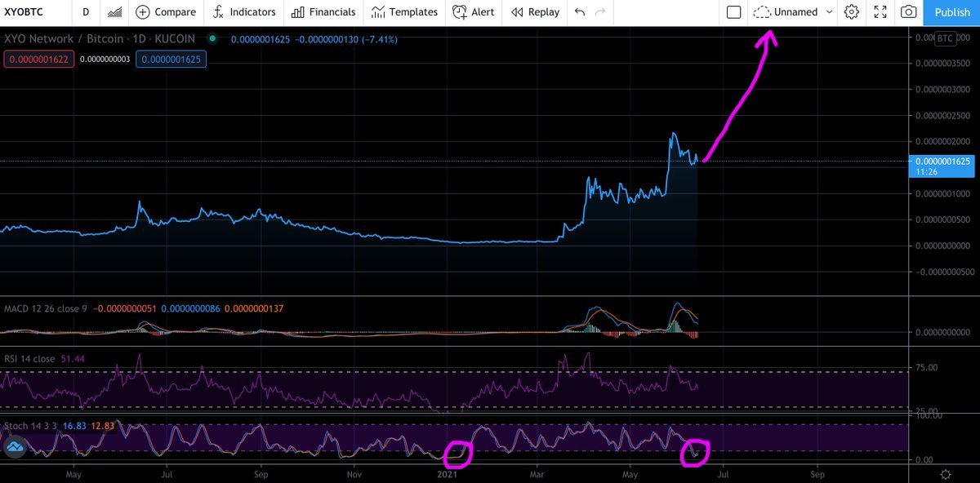Select the RSI 14 close legend
980x483 pixels.
point(29,358)
